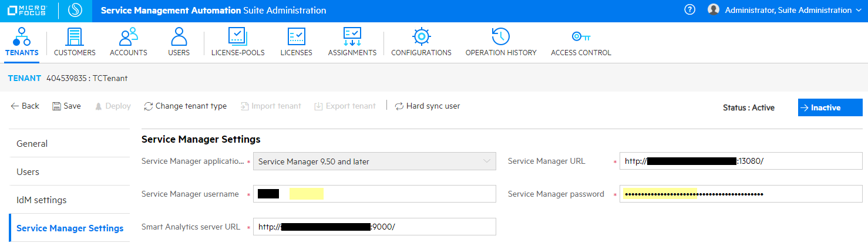Open the Operation History clock icon
868x246 pixels.
500,36
